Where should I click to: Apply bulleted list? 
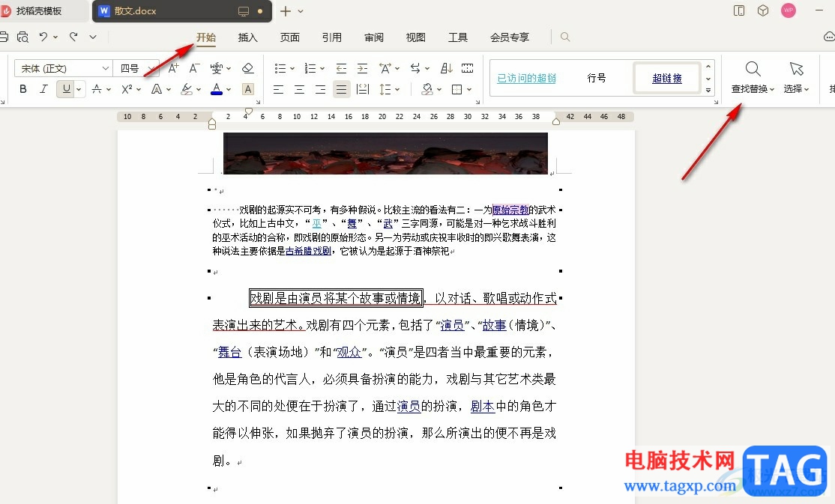pos(280,68)
